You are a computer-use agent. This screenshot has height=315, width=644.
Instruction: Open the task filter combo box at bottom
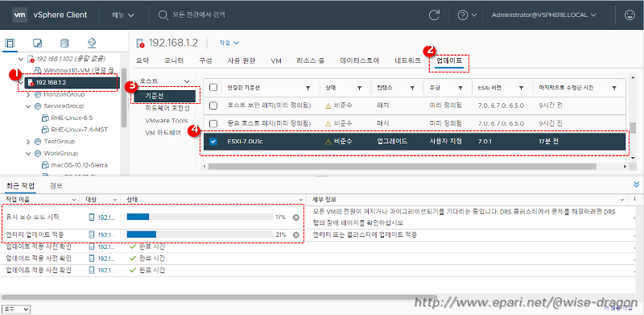pos(16,309)
